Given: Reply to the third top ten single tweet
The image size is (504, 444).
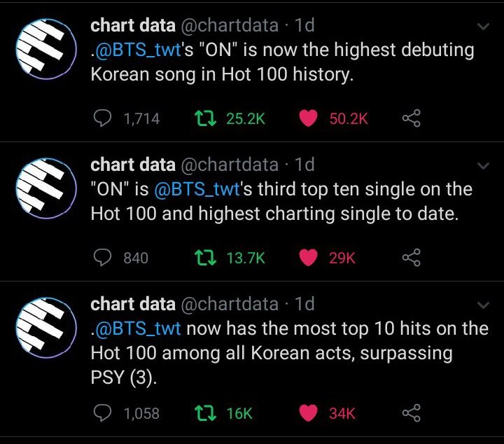Looking at the screenshot, I should click(x=103, y=258).
